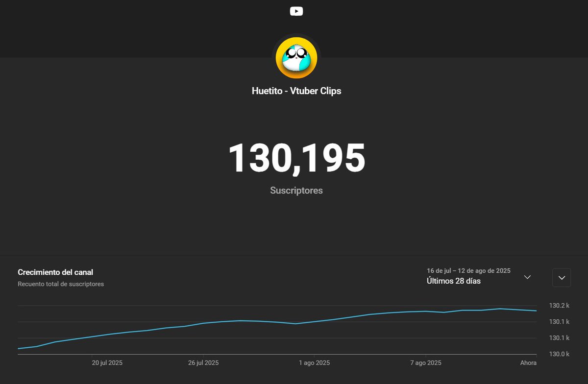Click the 20 jul 2025 axis label
Viewport: 588px width, 384px height.
click(107, 363)
